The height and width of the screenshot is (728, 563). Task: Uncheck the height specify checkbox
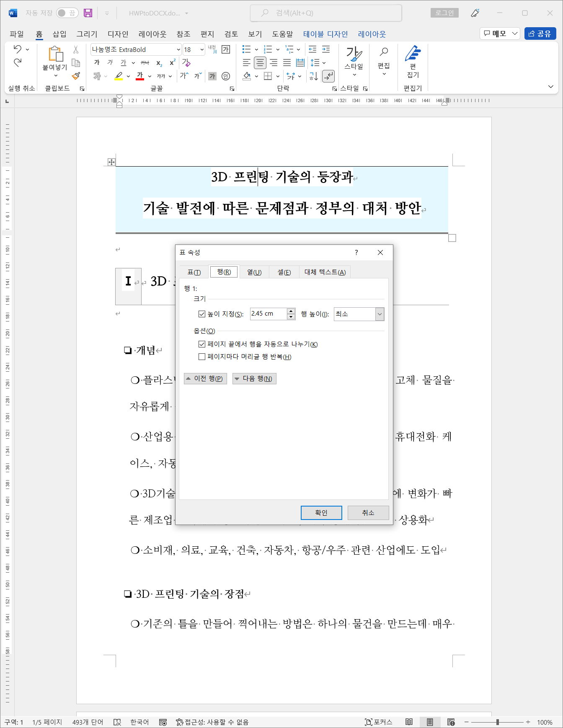pos(202,314)
